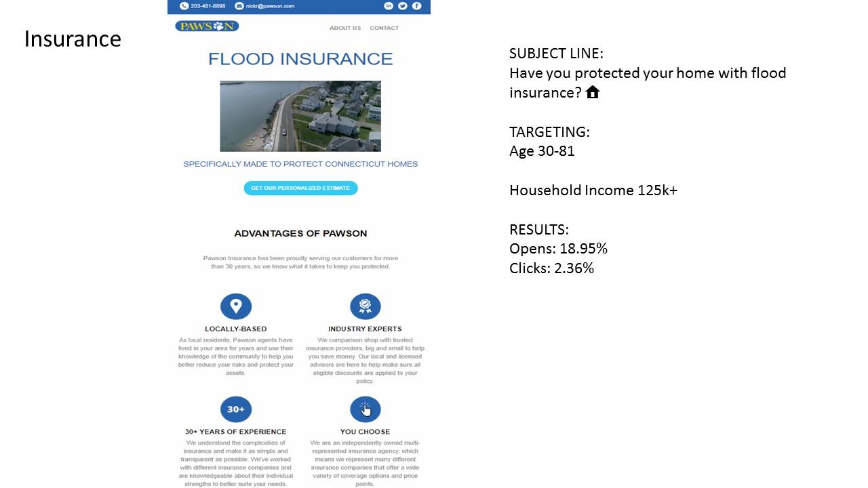
Task: Open the Contact menu item
Action: (384, 28)
